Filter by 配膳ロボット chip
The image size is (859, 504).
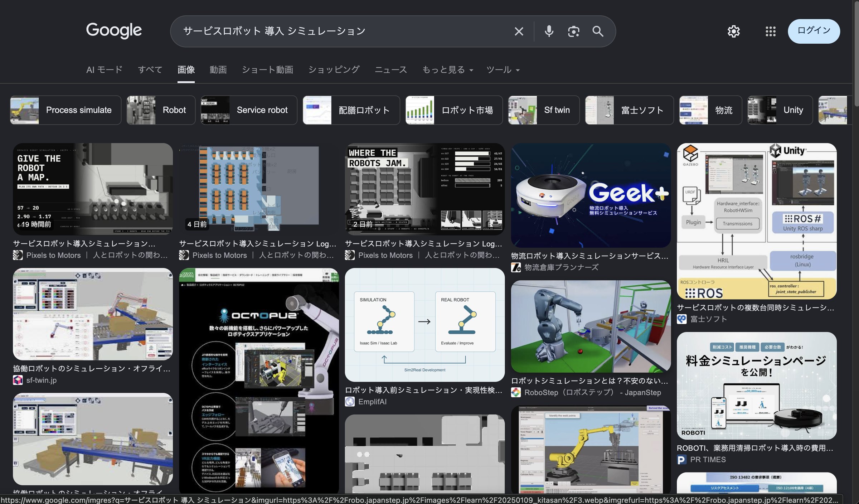click(351, 110)
